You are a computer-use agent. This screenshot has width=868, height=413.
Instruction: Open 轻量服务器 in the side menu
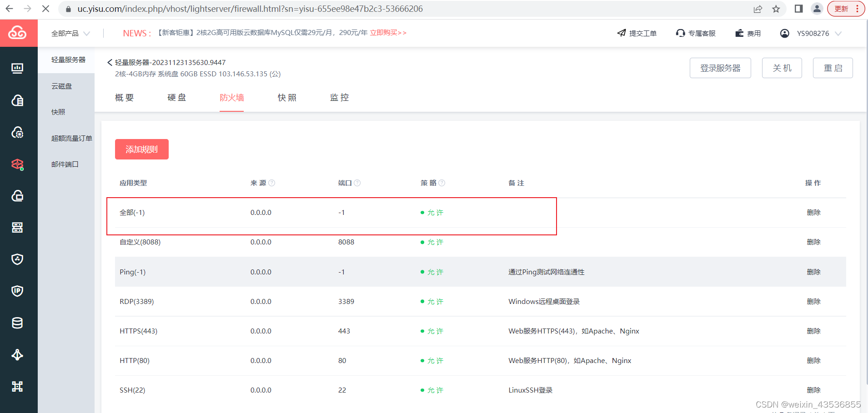click(68, 60)
